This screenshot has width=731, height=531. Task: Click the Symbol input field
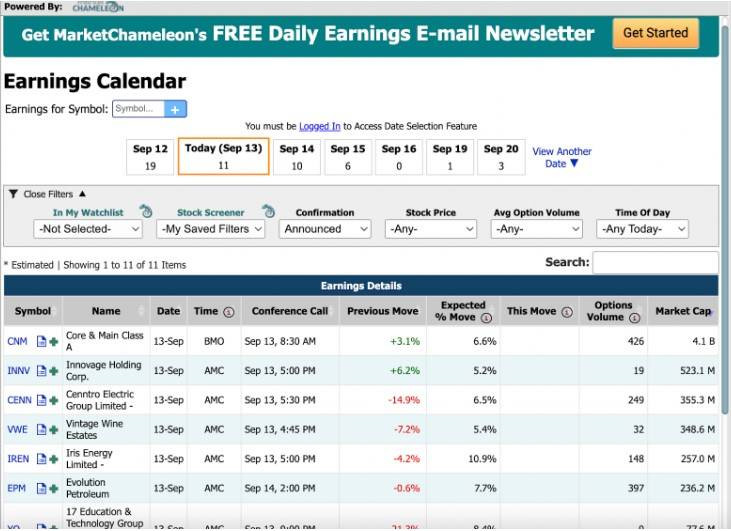coord(138,109)
